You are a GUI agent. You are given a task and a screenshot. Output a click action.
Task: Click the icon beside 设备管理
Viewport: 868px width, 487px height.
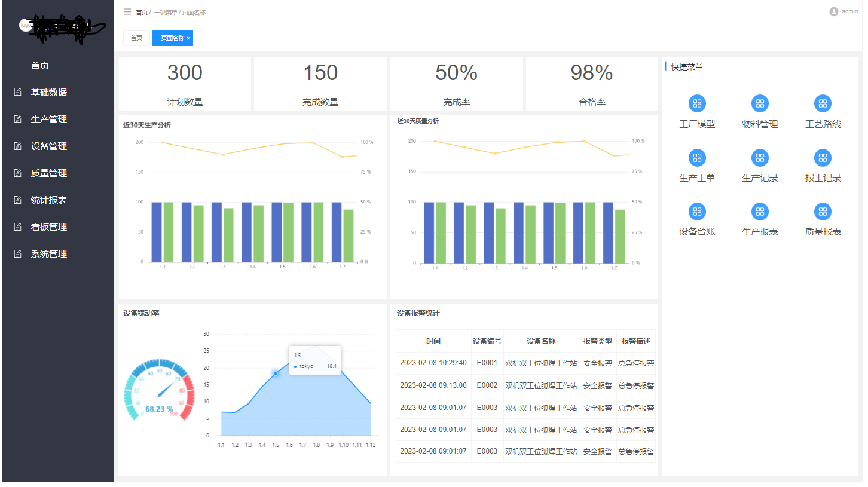tap(17, 146)
